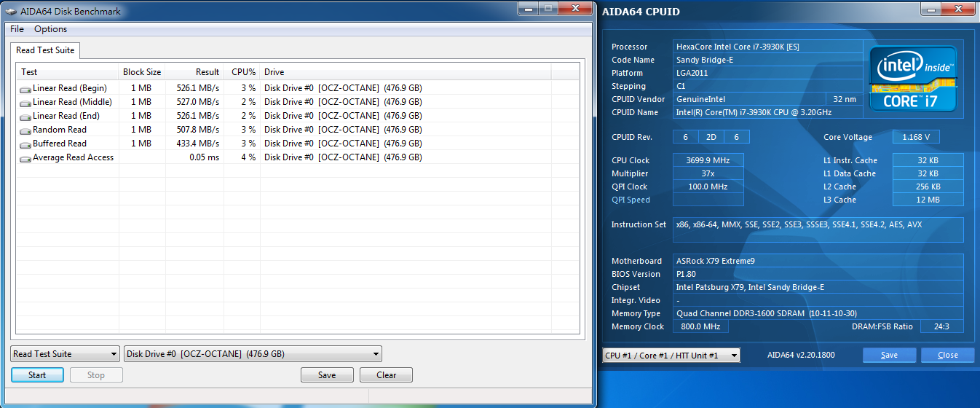Click the 24:3 DRAM:FSB ratio value
Viewport: 980px width, 408px height.
click(942, 326)
